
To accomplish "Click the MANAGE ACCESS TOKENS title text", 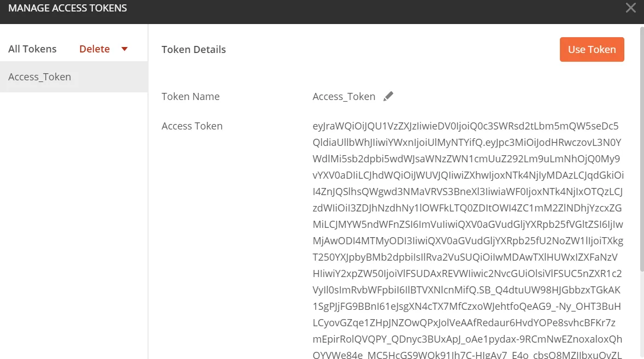I will tap(68, 8).
